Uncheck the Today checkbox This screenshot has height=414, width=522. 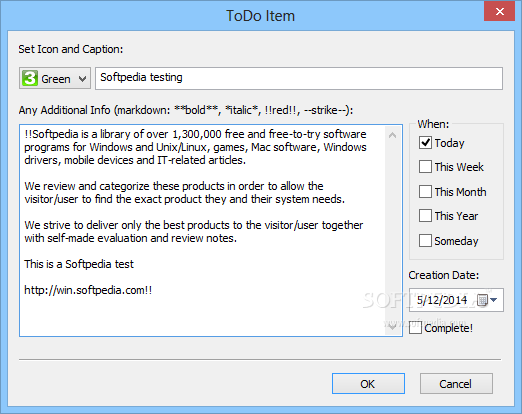click(425, 143)
